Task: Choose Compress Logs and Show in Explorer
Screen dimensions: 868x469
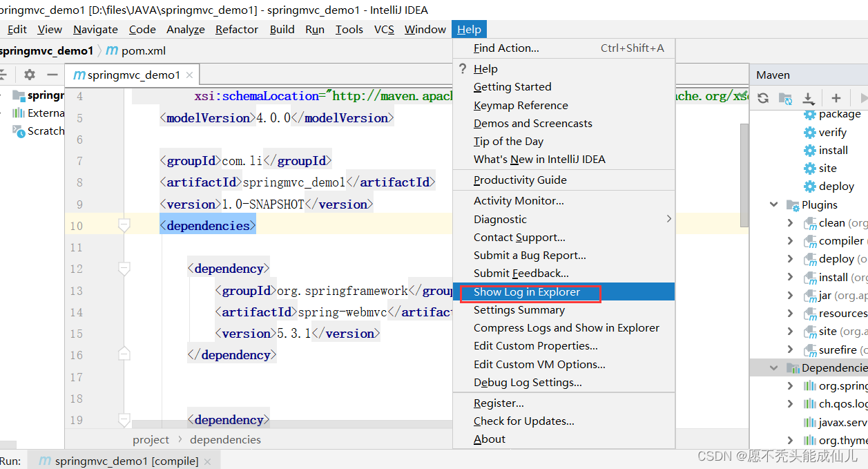Action: click(x=563, y=327)
